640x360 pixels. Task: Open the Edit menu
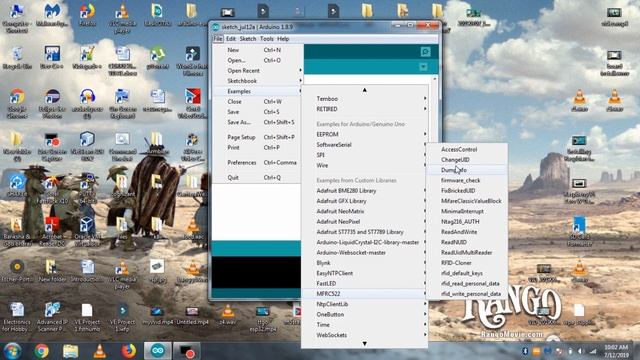[x=231, y=39]
